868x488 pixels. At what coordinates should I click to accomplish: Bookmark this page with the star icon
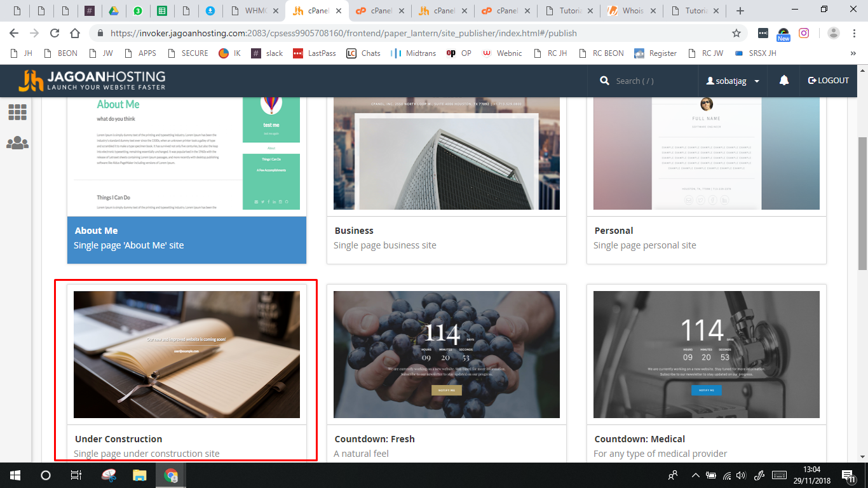coord(736,34)
